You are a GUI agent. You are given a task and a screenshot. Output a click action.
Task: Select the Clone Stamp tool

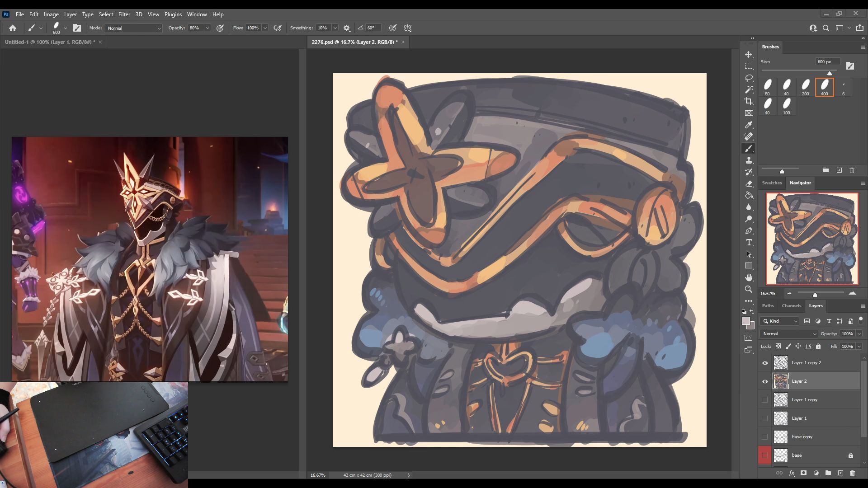(x=749, y=160)
